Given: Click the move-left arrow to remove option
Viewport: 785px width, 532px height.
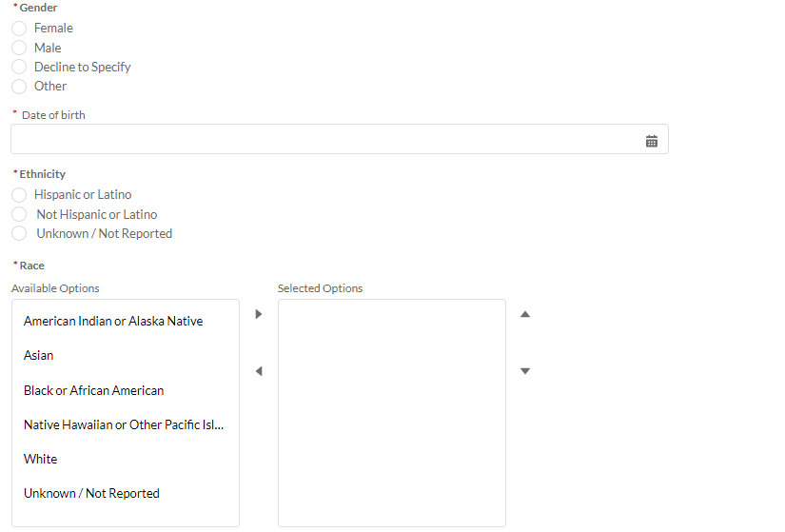Looking at the screenshot, I should [x=259, y=371].
